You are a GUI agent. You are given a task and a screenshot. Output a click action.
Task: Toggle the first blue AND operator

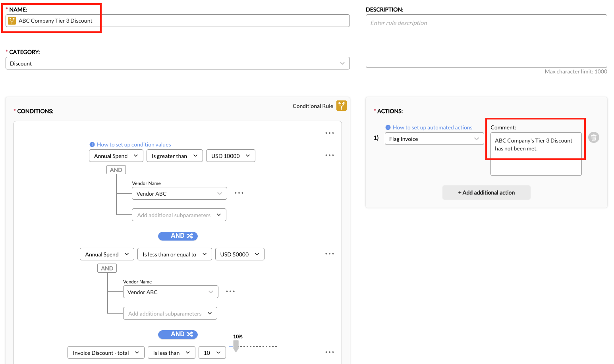click(x=178, y=236)
